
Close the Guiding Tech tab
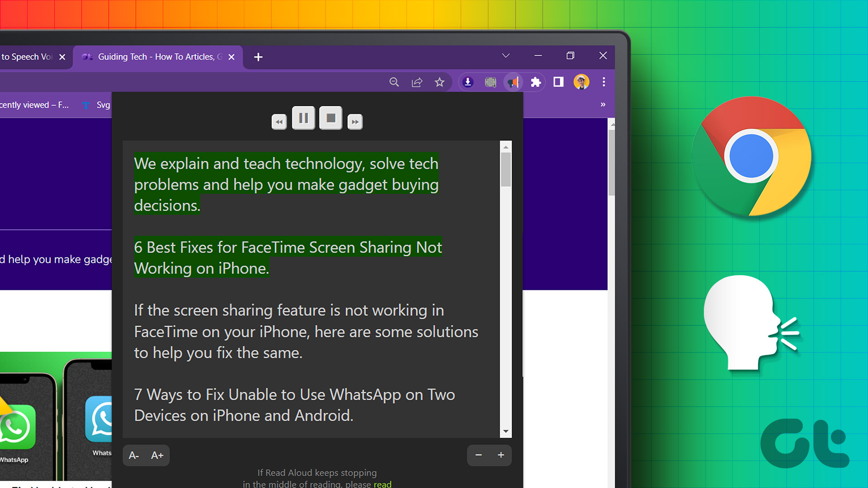coord(231,57)
